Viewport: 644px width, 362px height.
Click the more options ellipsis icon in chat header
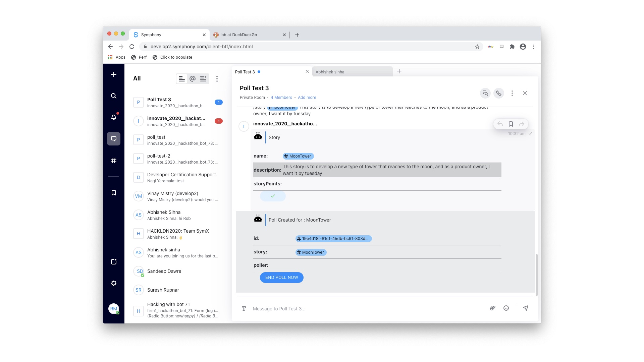[512, 93]
